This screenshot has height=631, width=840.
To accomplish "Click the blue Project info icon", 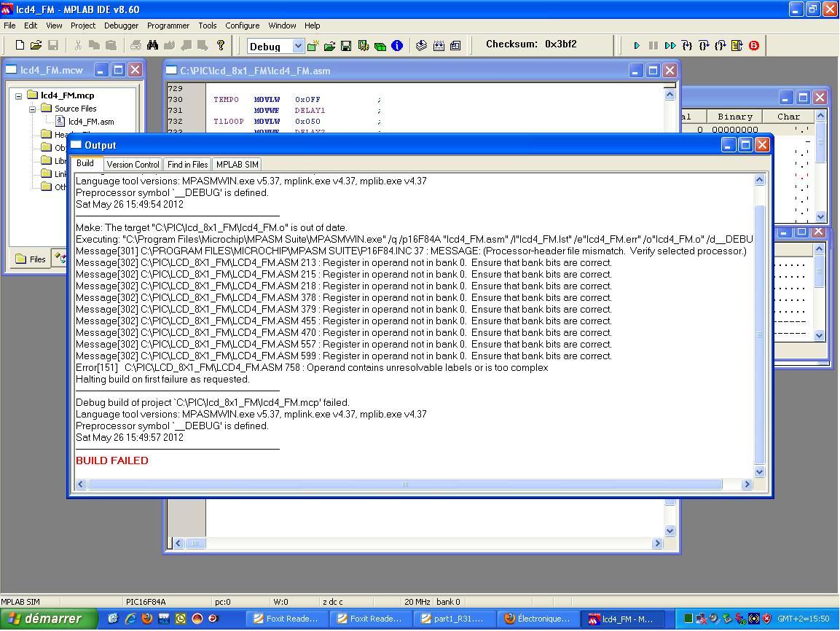I will (397, 46).
